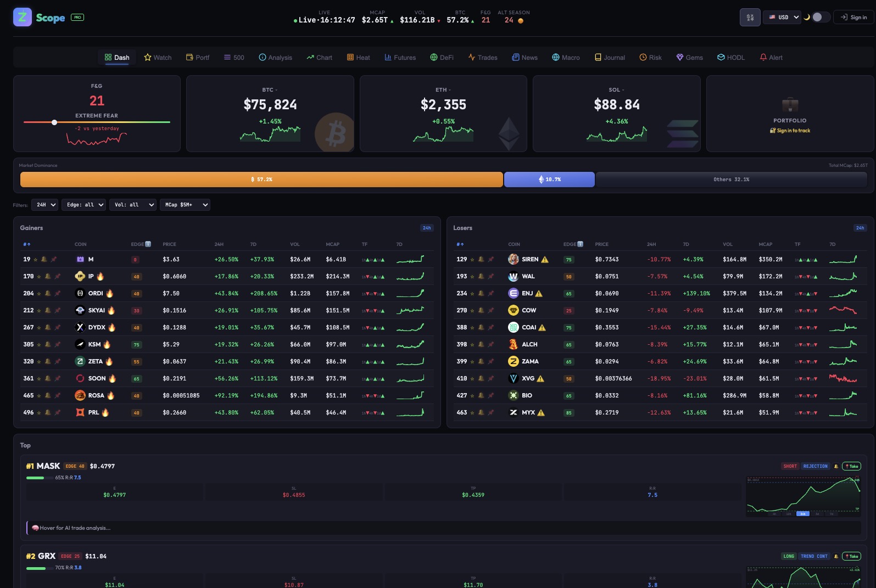
Task: Click the bell icon in the COW row
Action: click(481, 311)
